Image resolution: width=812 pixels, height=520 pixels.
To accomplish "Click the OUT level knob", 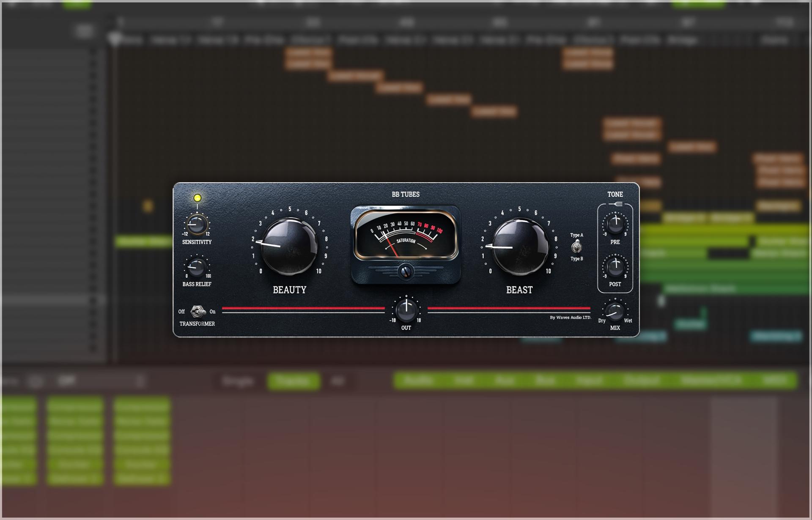I will pos(406,310).
